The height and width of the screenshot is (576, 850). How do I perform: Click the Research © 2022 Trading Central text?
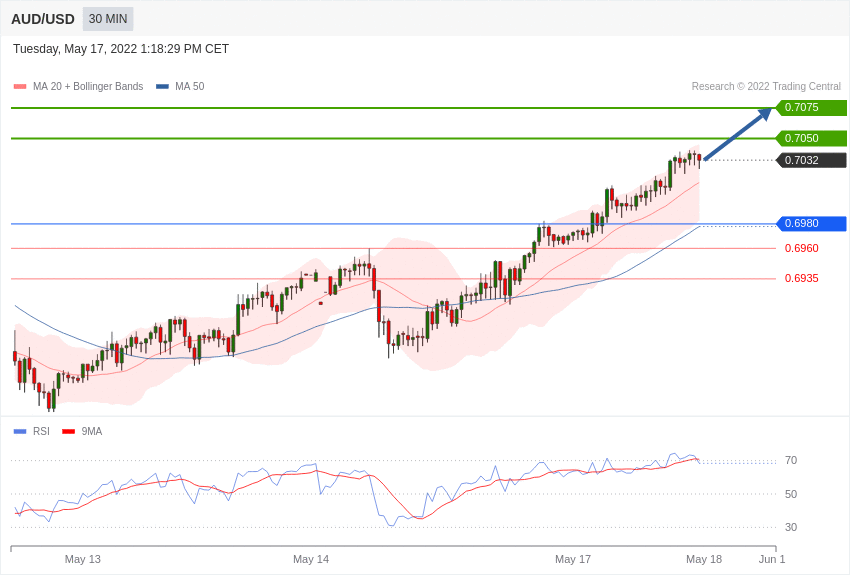[766, 87]
